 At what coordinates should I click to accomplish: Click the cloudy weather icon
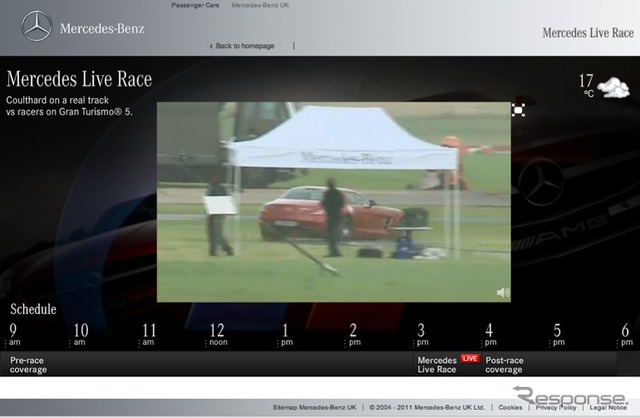(613, 87)
